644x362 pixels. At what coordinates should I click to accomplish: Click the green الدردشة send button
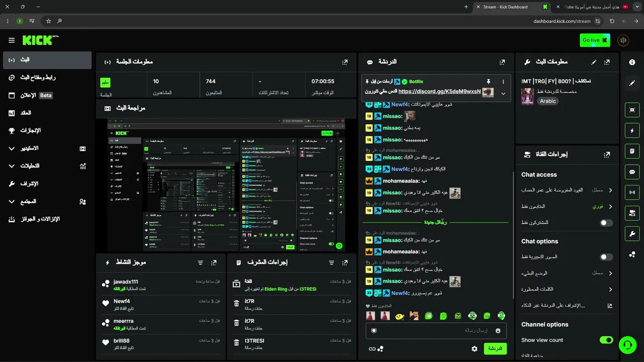click(495, 348)
